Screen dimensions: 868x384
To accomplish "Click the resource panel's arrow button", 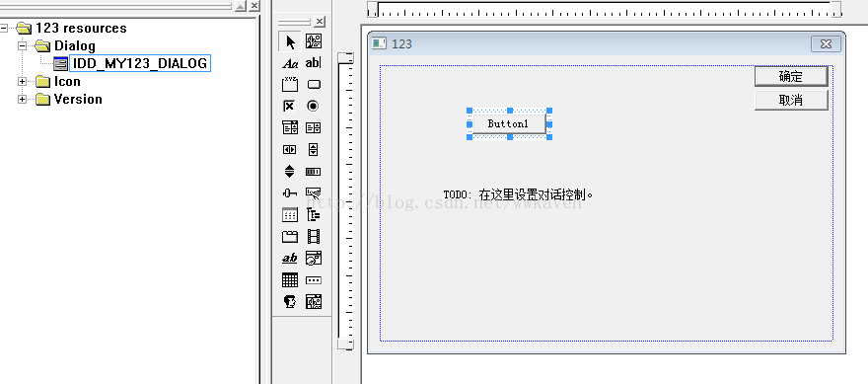I will (x=241, y=6).
